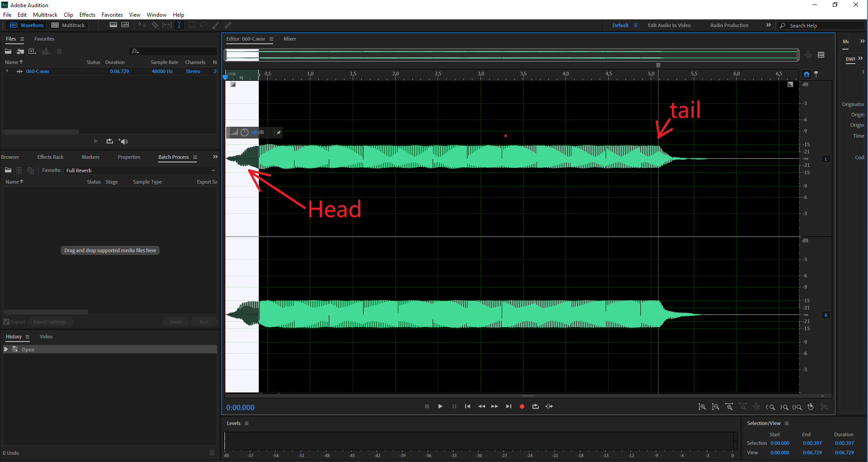Zoom in at in point
Image resolution: width=868 pixels, height=462 pixels.
click(770, 407)
